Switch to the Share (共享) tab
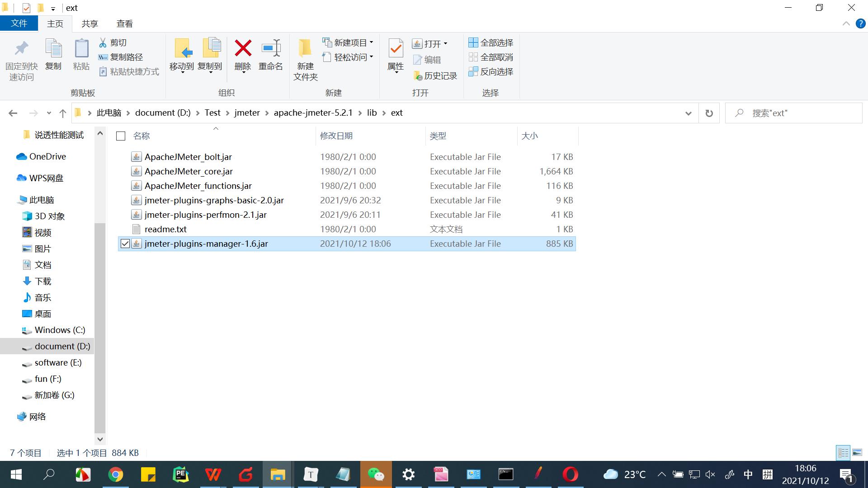The image size is (868, 488). coord(90,23)
